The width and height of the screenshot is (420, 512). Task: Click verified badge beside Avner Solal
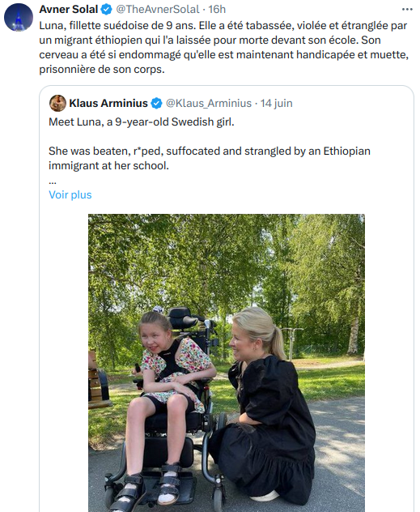[106, 10]
